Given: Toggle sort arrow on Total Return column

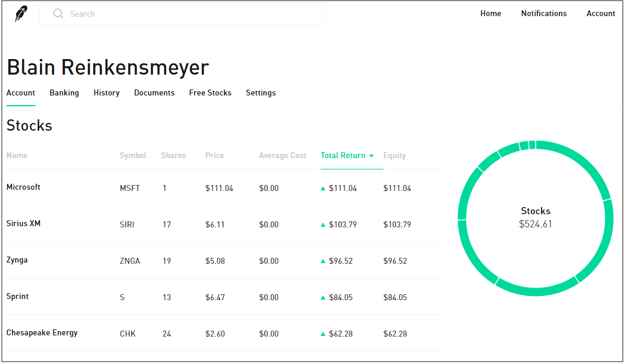Looking at the screenshot, I should tap(371, 156).
